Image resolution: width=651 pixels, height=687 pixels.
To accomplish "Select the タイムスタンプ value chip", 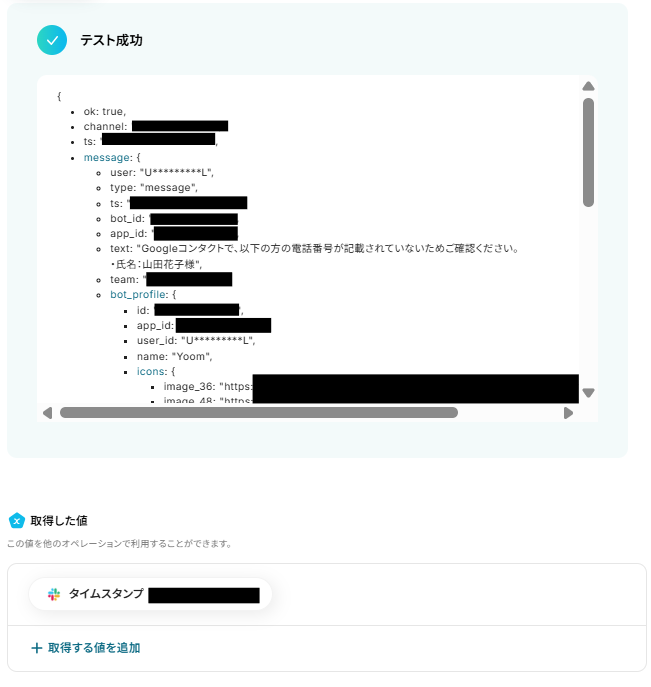I will tap(150, 594).
